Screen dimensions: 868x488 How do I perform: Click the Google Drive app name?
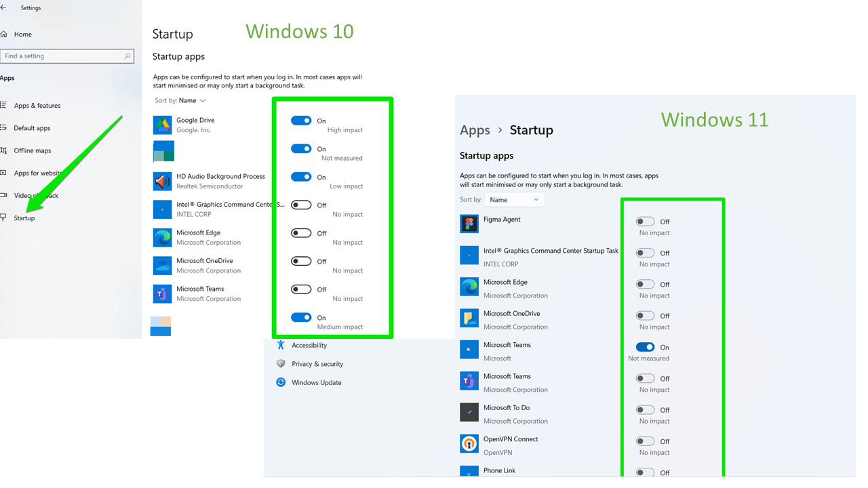coord(195,121)
